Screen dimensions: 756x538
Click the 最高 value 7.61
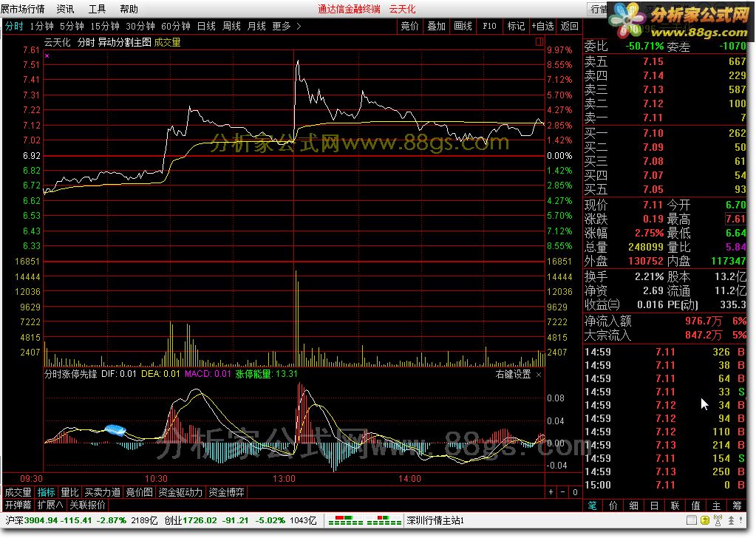[735, 219]
